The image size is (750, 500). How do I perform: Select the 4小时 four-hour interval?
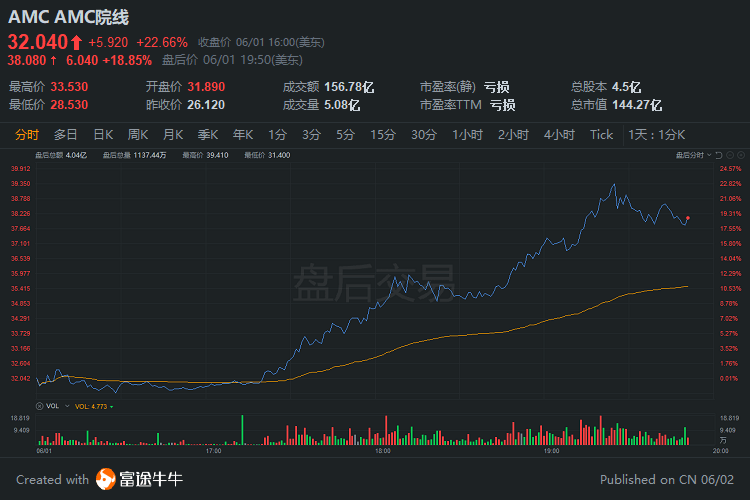click(x=559, y=135)
